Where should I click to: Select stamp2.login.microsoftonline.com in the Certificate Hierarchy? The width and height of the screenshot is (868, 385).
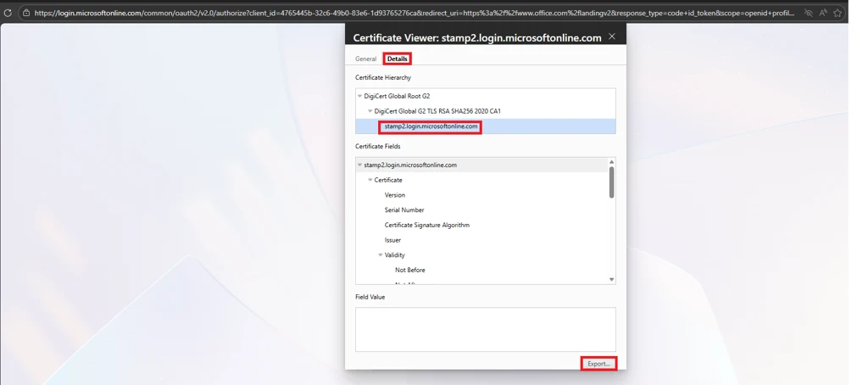[431, 126]
